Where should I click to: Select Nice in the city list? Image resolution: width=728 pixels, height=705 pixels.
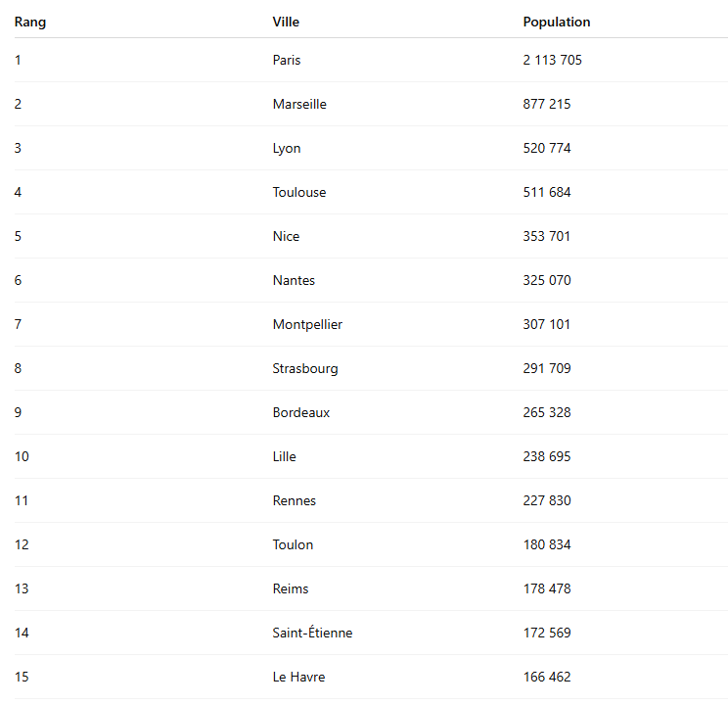click(x=286, y=236)
